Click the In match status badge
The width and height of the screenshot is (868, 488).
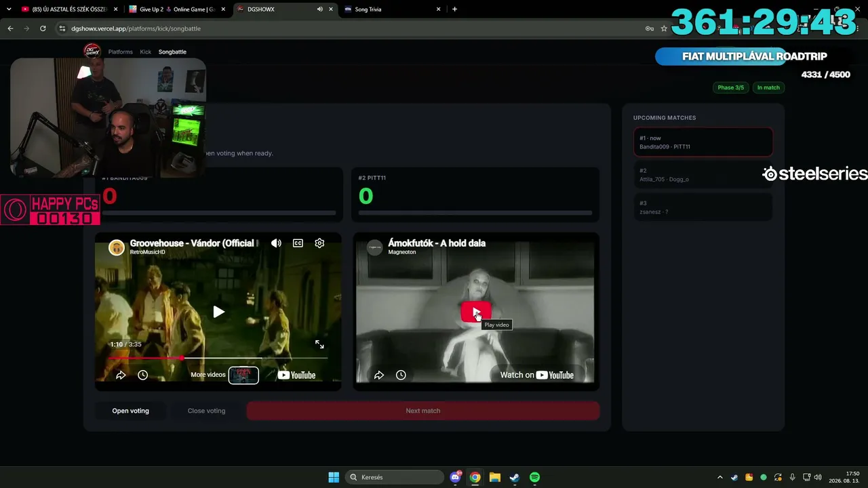tap(768, 87)
